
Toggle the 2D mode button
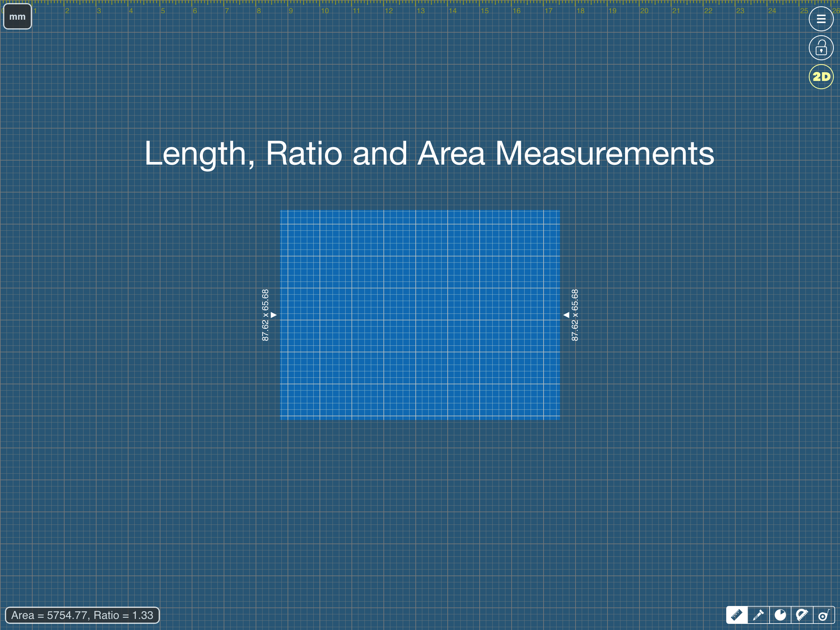click(x=821, y=77)
